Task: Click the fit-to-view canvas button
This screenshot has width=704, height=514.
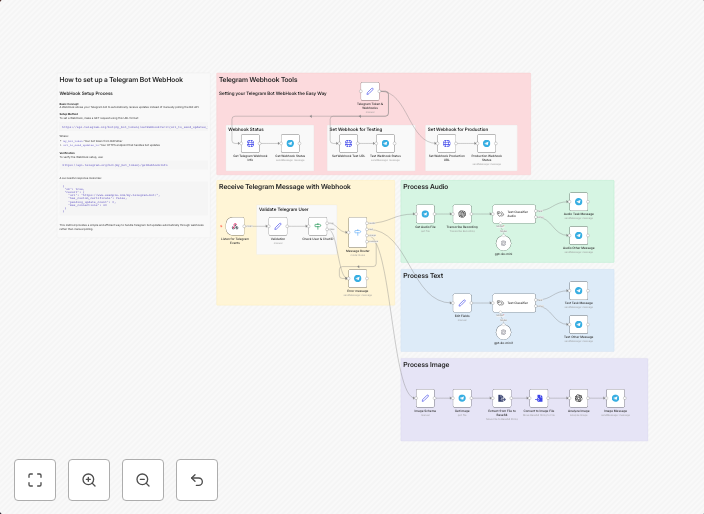Action: coord(35,480)
